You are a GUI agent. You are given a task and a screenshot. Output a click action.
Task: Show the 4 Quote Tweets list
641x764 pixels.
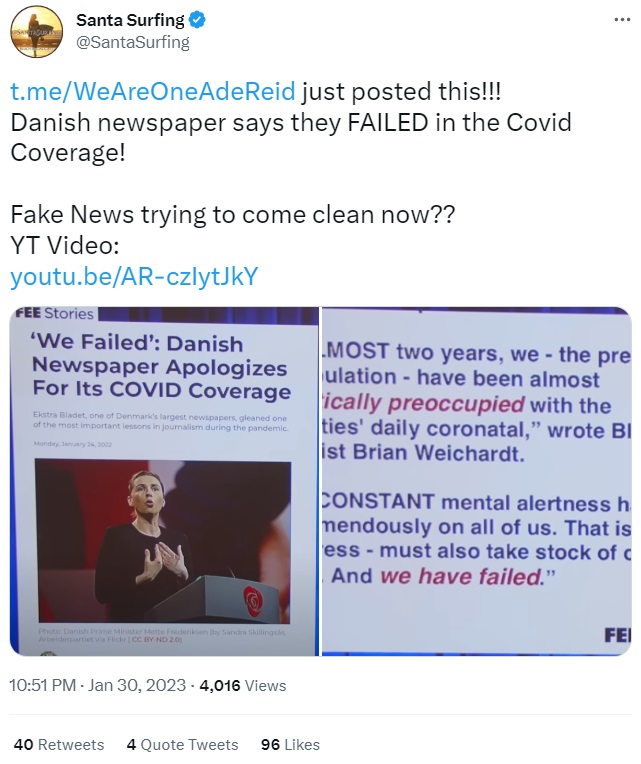click(182, 745)
